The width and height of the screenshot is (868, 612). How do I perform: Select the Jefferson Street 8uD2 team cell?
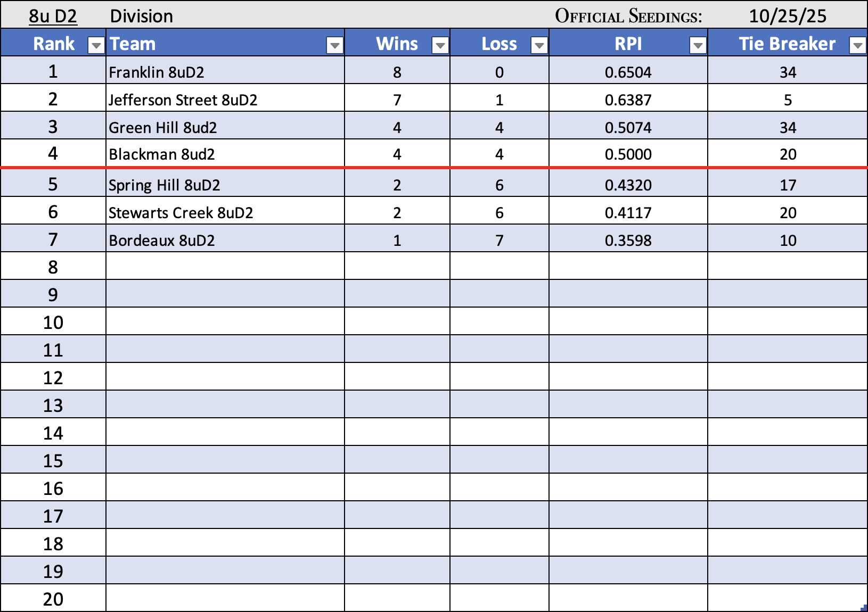point(183,100)
